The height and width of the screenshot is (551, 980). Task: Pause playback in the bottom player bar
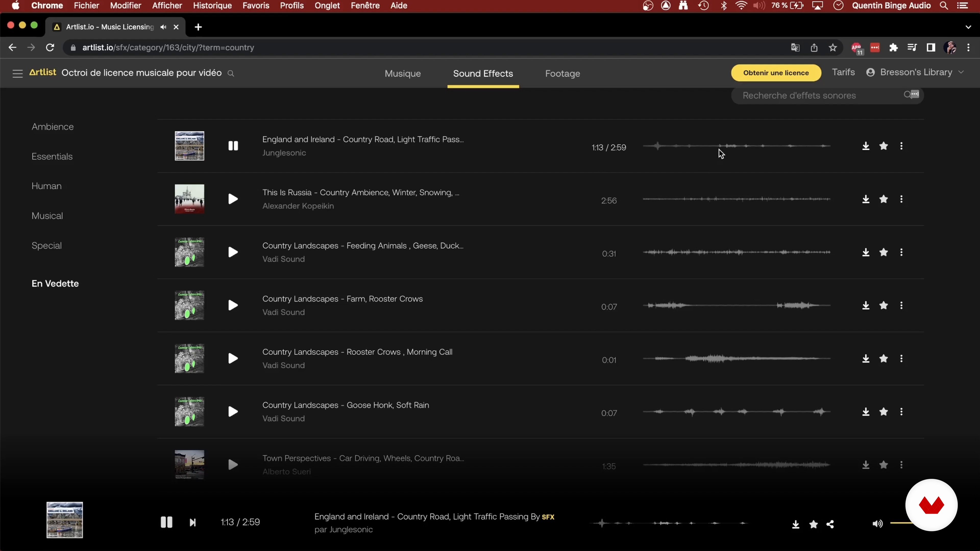[166, 522]
